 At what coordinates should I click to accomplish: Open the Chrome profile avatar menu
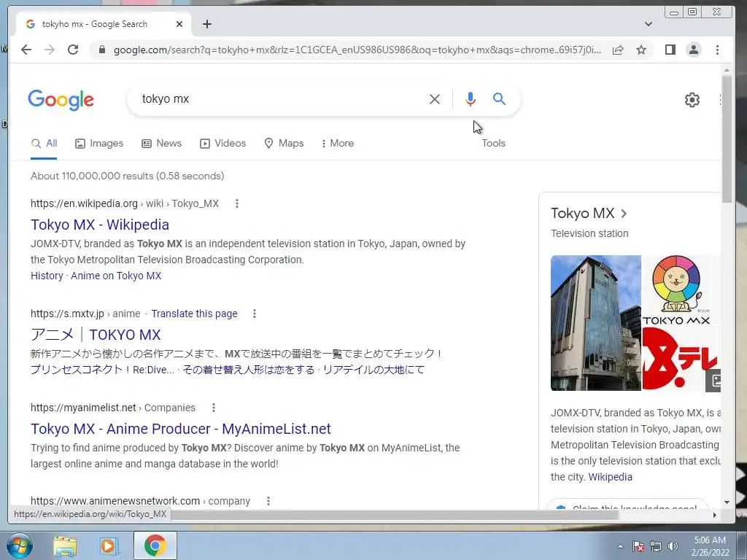click(694, 50)
